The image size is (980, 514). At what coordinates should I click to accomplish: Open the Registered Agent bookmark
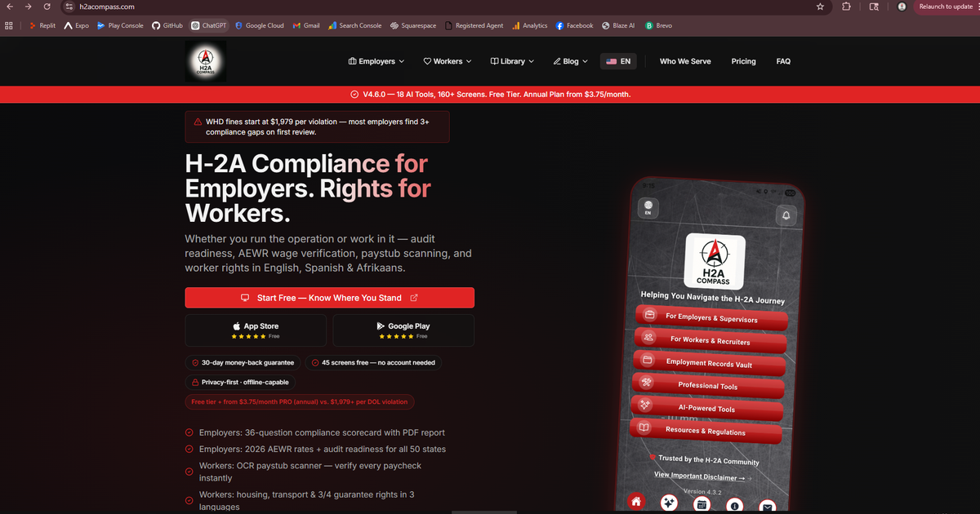[x=474, y=25]
